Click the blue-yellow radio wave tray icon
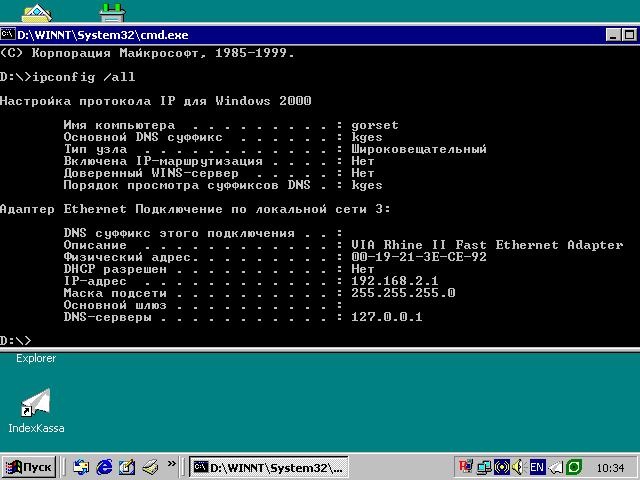The height and width of the screenshot is (480, 640). pyautogui.click(x=502, y=467)
